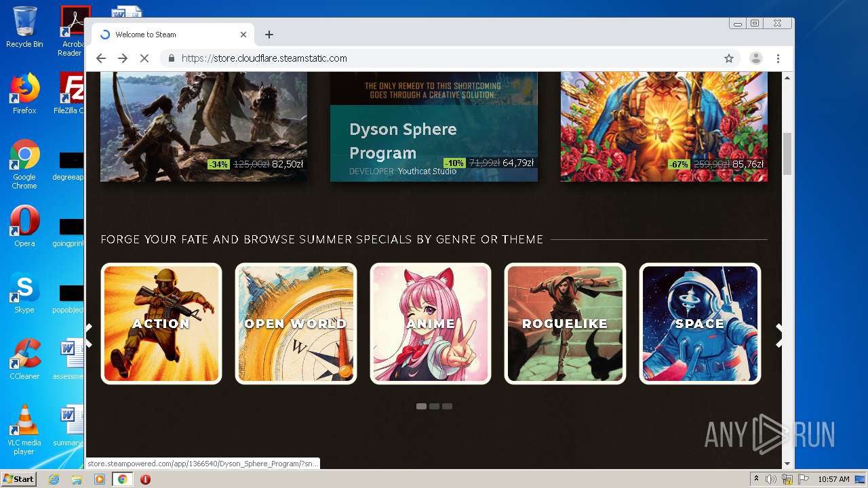Screen dimensions: 868x488
Task: Open the assessme Word document on the desktop
Action: click(70, 361)
